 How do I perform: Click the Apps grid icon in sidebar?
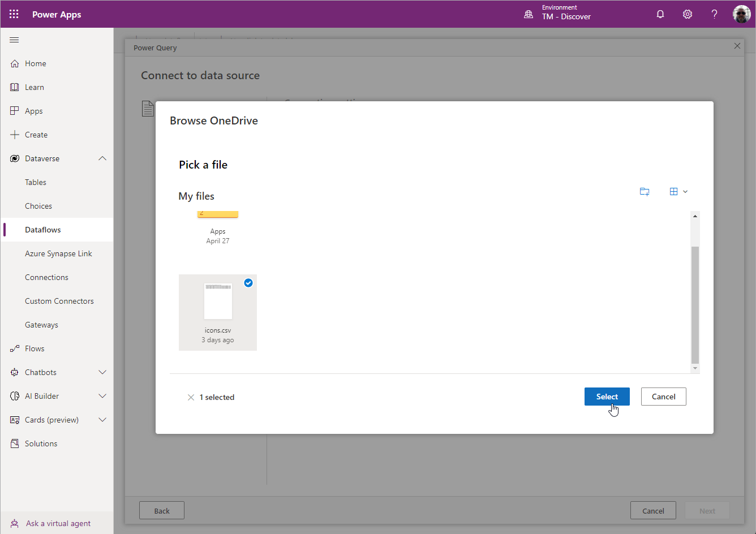15,111
